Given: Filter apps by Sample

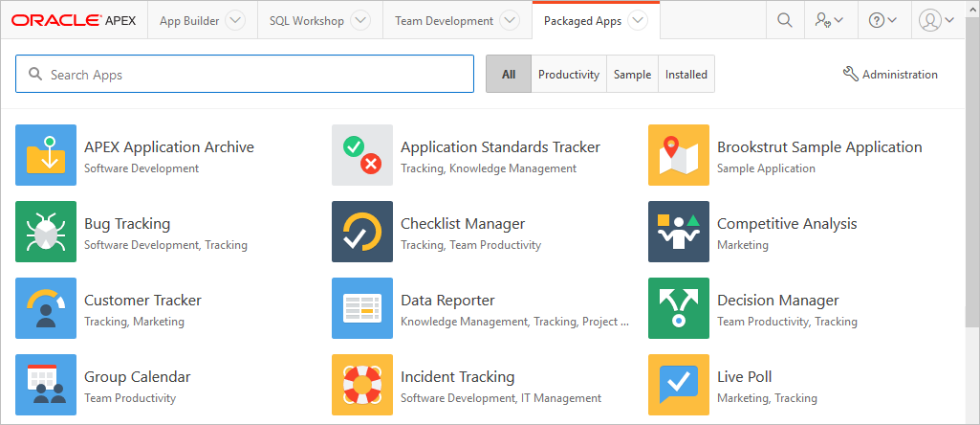Looking at the screenshot, I should click(633, 74).
